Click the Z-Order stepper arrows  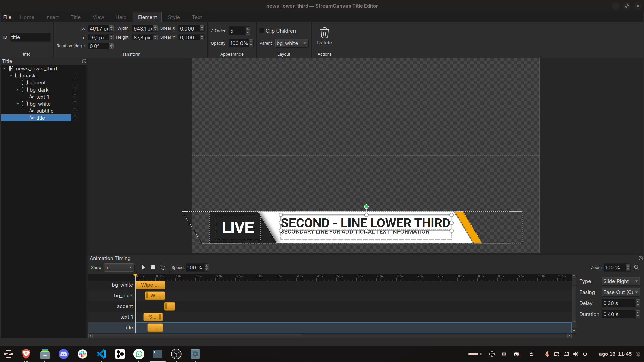(248, 31)
